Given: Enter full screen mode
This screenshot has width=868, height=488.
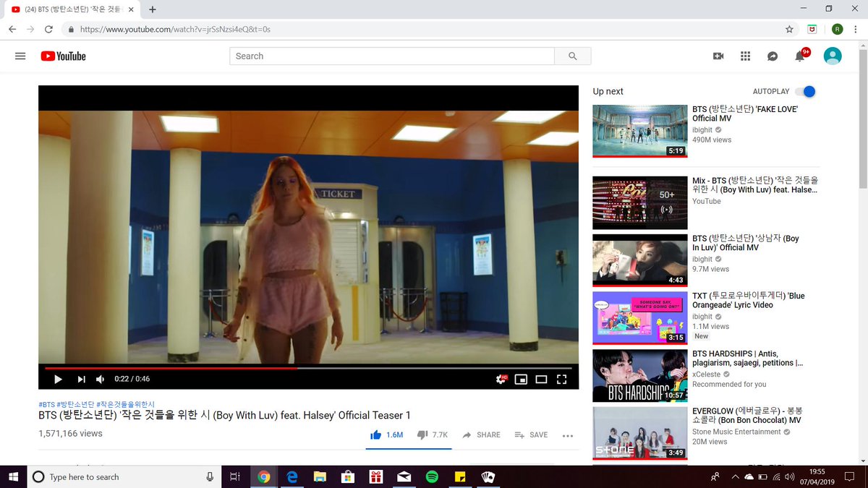Looking at the screenshot, I should click(x=561, y=379).
